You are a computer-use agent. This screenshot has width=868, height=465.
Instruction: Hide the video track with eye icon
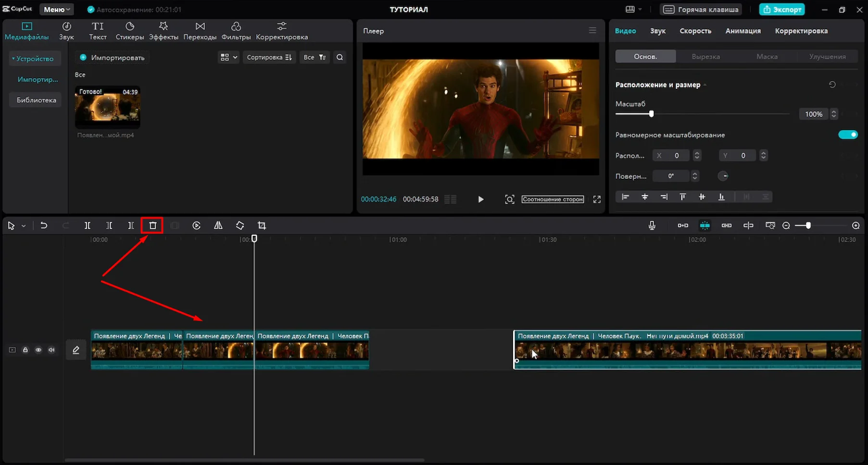[38, 350]
